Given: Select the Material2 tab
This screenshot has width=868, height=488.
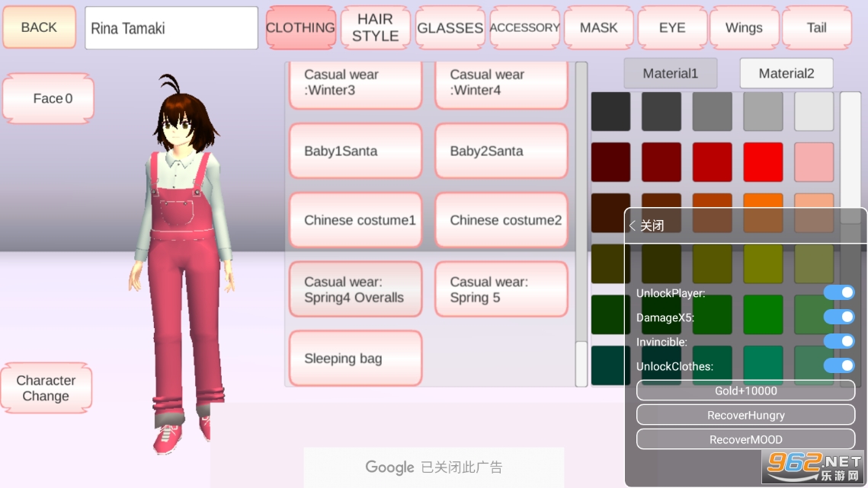Looking at the screenshot, I should [786, 74].
